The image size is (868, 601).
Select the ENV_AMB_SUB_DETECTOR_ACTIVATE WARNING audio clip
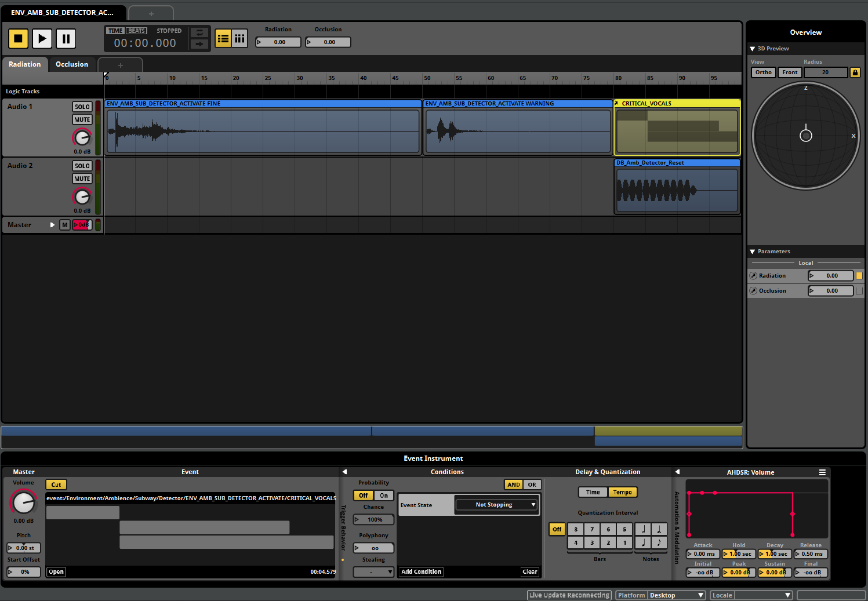click(x=518, y=127)
